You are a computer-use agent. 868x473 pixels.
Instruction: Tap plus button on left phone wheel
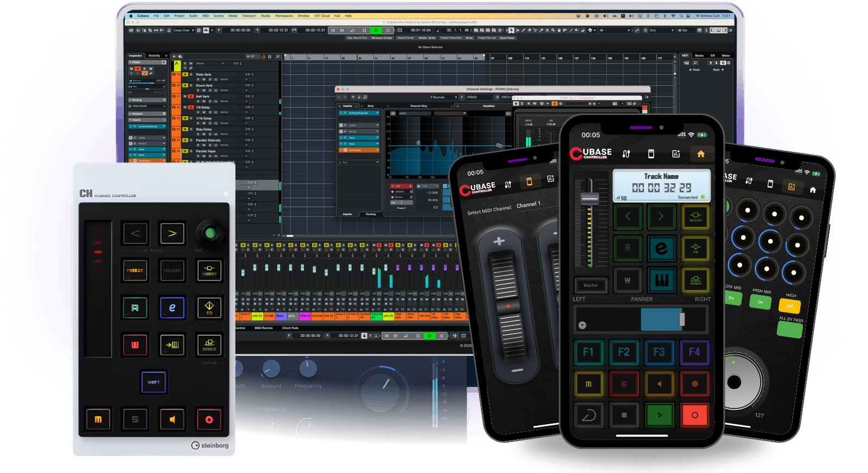[x=499, y=241]
